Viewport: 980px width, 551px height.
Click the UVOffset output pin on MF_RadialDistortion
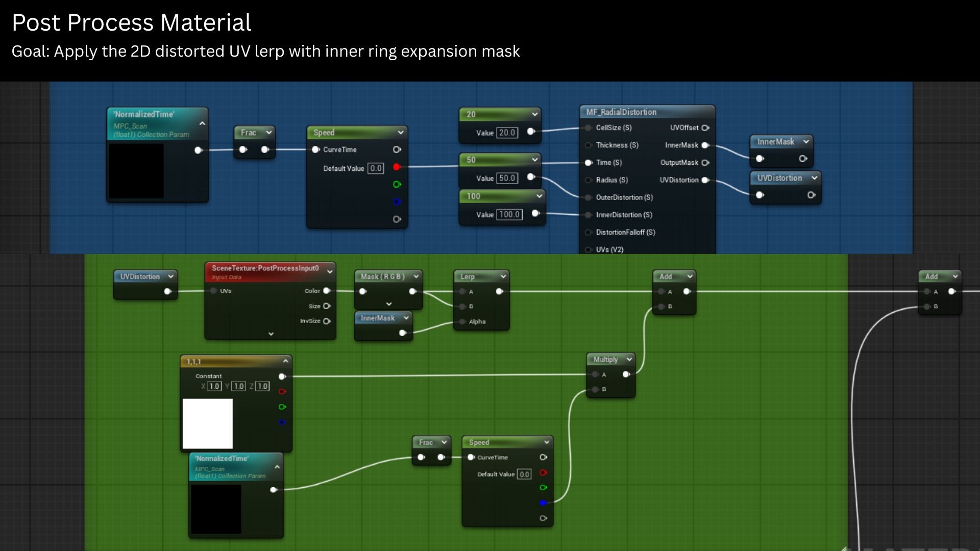(x=705, y=128)
